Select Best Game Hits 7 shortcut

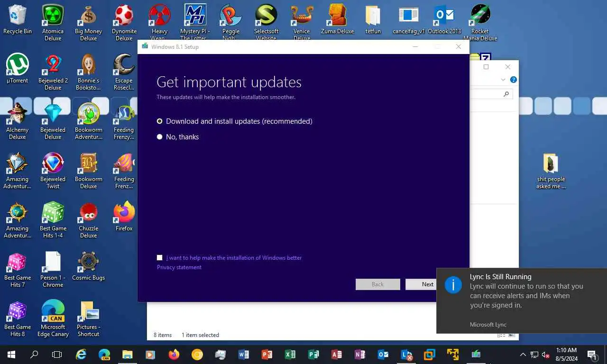click(18, 269)
